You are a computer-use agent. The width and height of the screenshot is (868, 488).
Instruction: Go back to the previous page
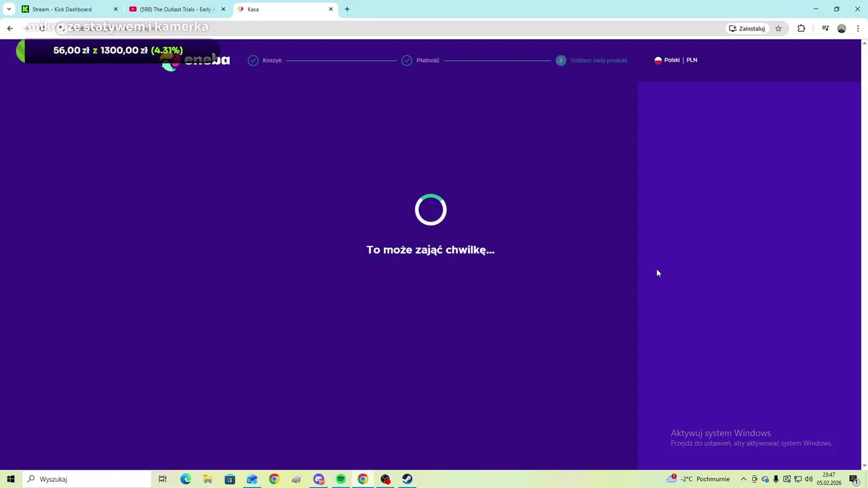[9, 28]
